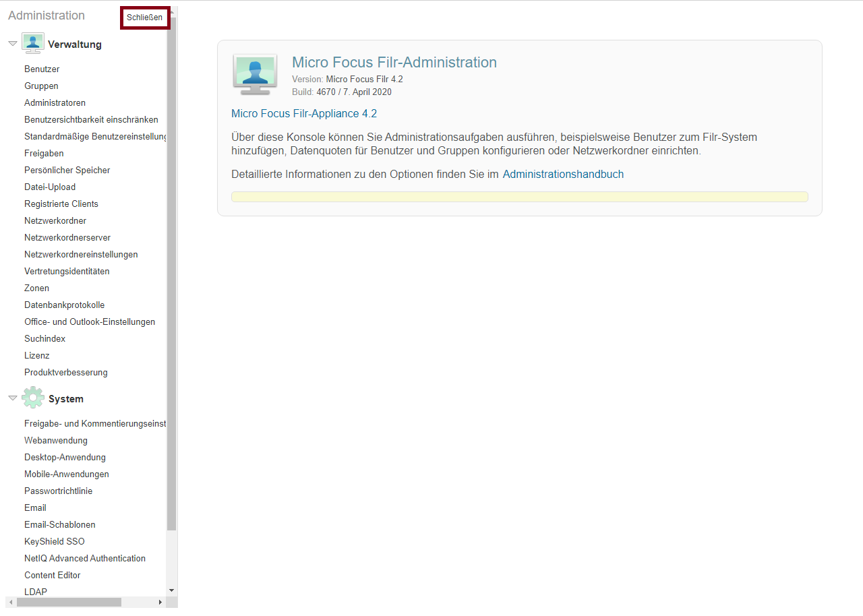Close the Administration panel with Schließen

coord(144,18)
